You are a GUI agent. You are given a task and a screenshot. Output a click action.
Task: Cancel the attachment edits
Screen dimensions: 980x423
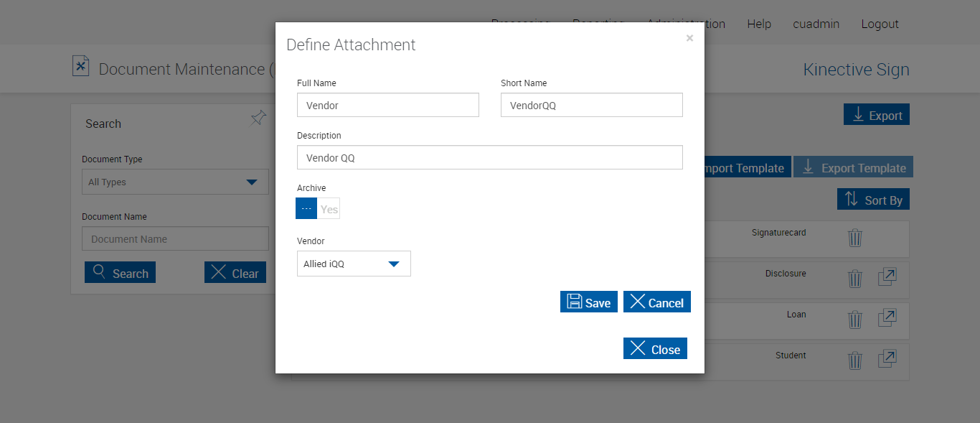coord(656,302)
